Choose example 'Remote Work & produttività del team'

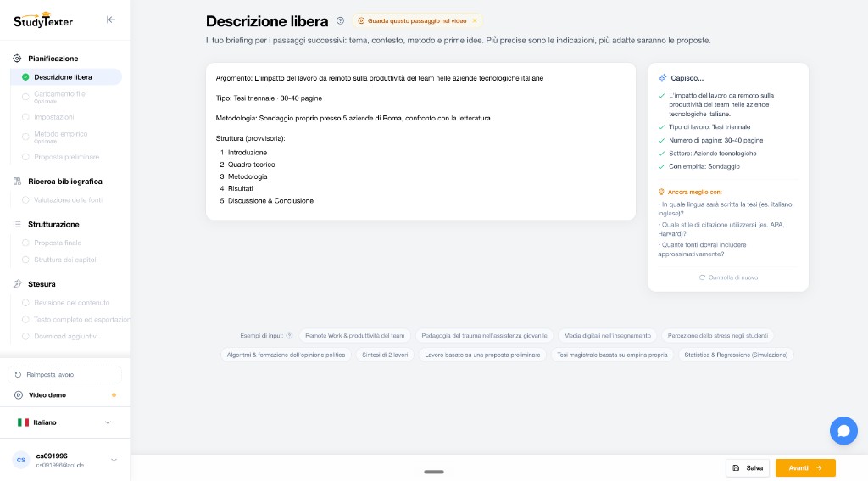(355, 336)
